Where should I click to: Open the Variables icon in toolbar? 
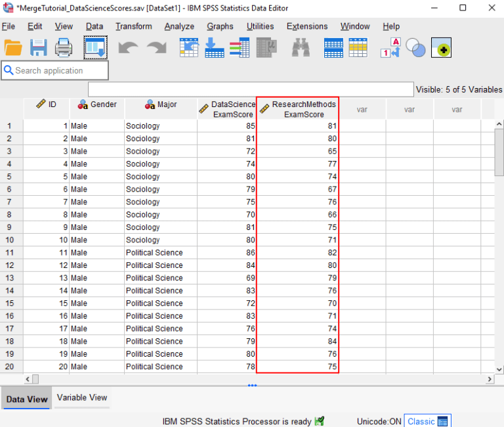click(x=240, y=48)
